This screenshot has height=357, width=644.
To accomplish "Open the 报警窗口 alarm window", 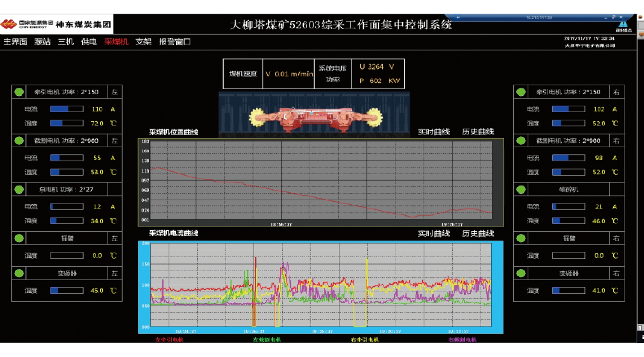I will pyautogui.click(x=175, y=42).
